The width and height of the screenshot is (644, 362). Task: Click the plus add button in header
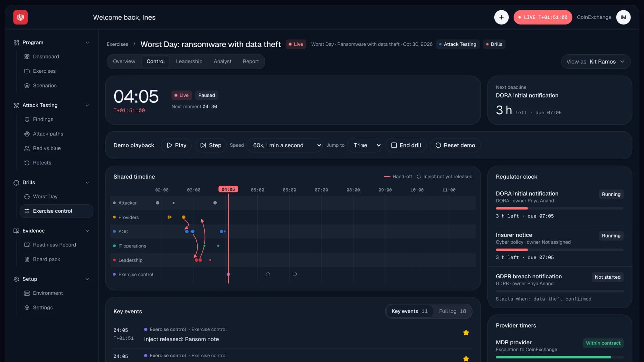[x=501, y=17]
